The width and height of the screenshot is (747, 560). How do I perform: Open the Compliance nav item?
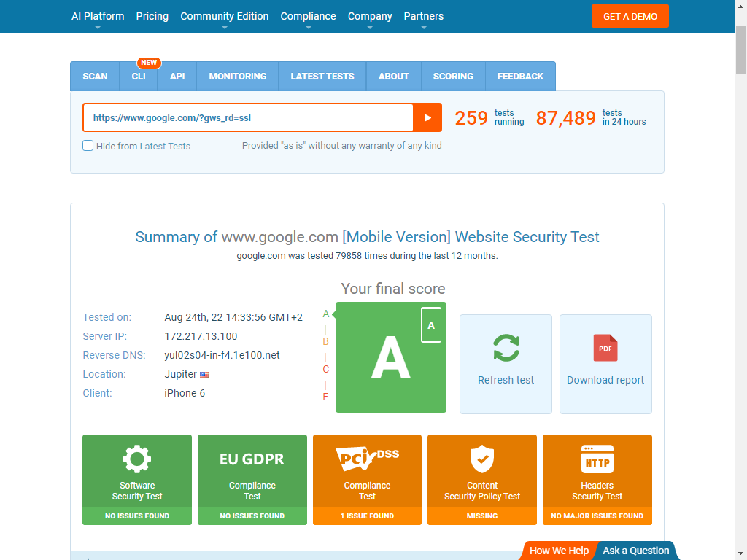[x=309, y=16]
